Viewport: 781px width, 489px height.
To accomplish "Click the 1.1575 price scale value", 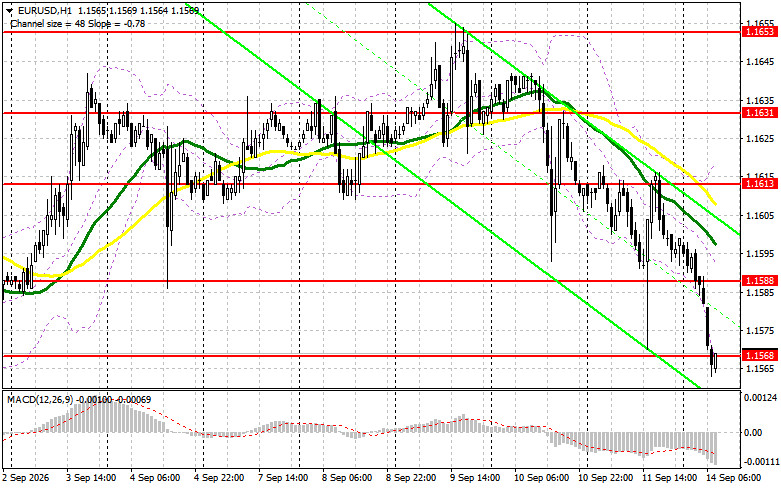I will click(x=760, y=331).
